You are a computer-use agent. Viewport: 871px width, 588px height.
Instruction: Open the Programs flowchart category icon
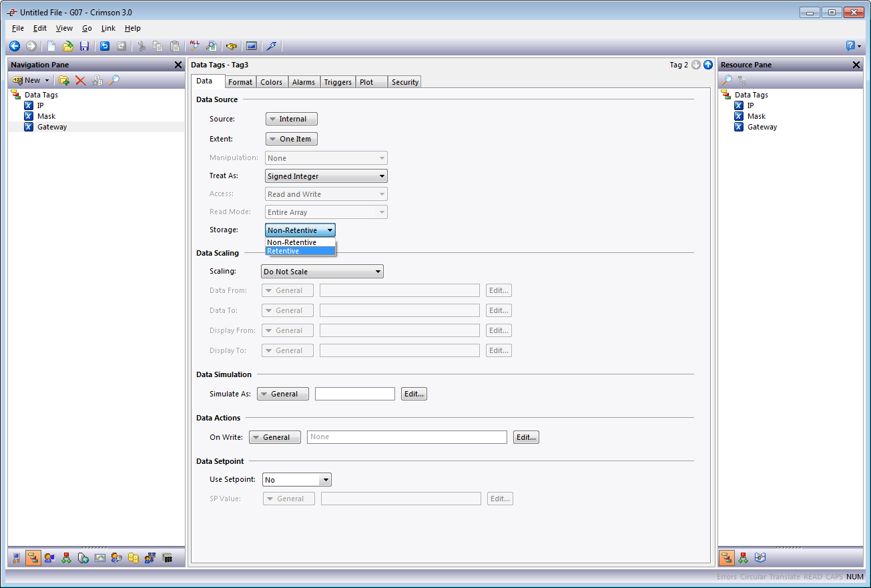[x=66, y=558]
